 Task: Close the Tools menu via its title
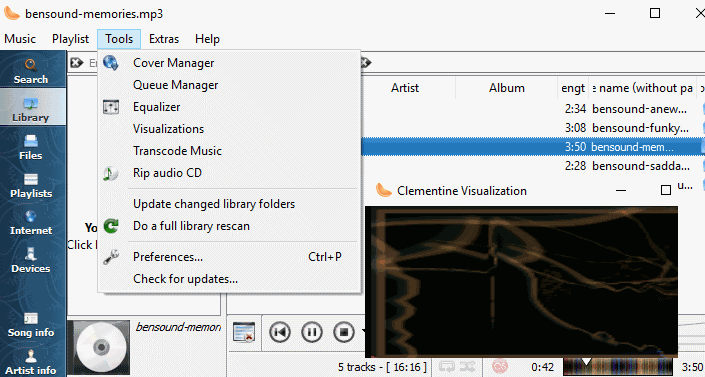pos(119,39)
